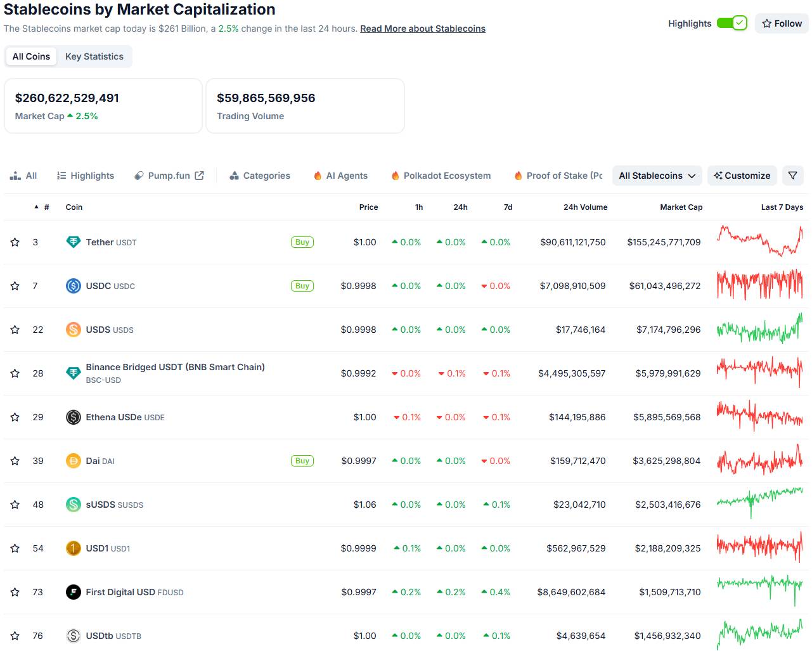Open the All Stablecoins dropdown
This screenshot has height=651, width=812.
point(657,176)
